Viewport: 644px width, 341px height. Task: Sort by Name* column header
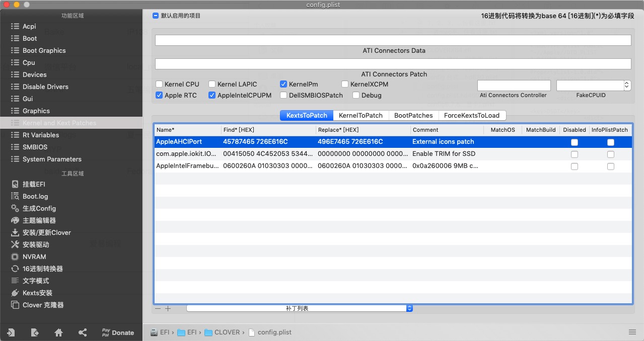[x=187, y=130]
